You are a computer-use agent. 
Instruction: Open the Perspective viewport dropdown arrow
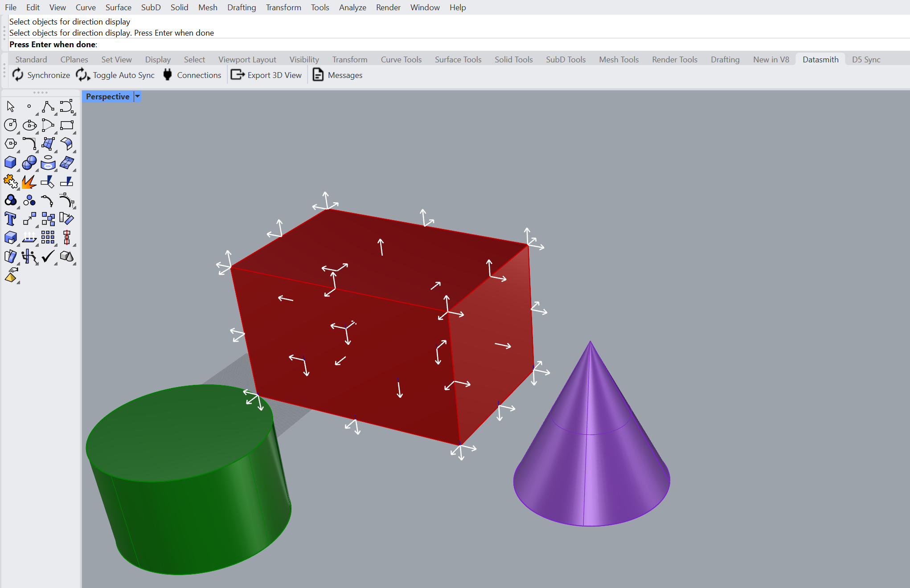click(x=138, y=97)
